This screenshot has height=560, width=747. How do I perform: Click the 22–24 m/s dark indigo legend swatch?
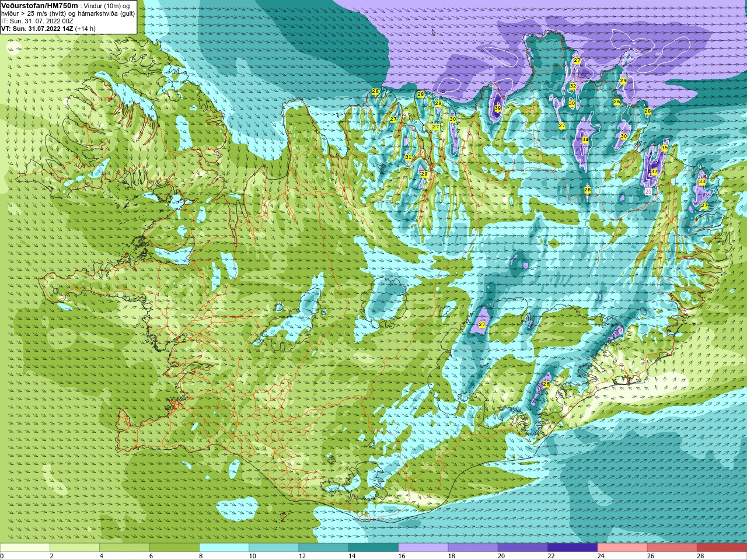pos(573,548)
